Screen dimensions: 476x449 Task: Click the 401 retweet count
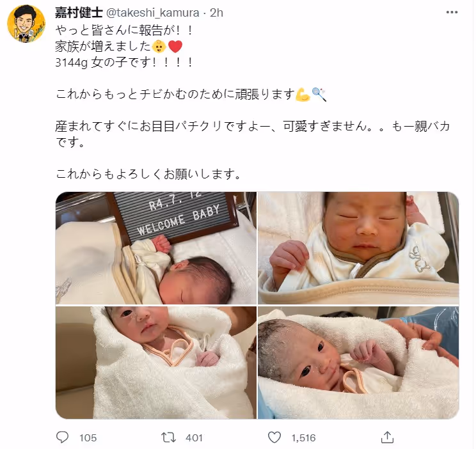click(194, 437)
